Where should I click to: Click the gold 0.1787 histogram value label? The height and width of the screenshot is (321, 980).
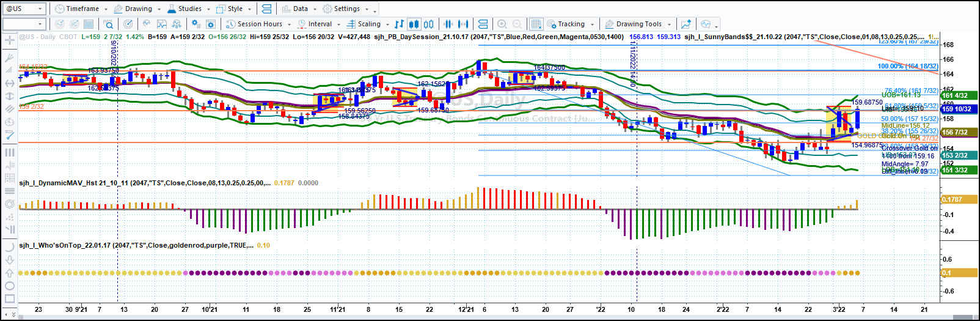click(959, 199)
